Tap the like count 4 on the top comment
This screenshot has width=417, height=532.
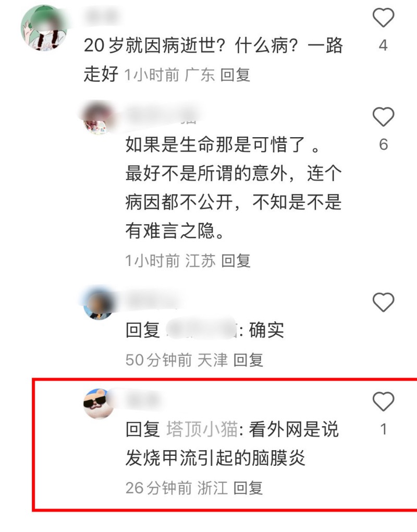(x=383, y=45)
